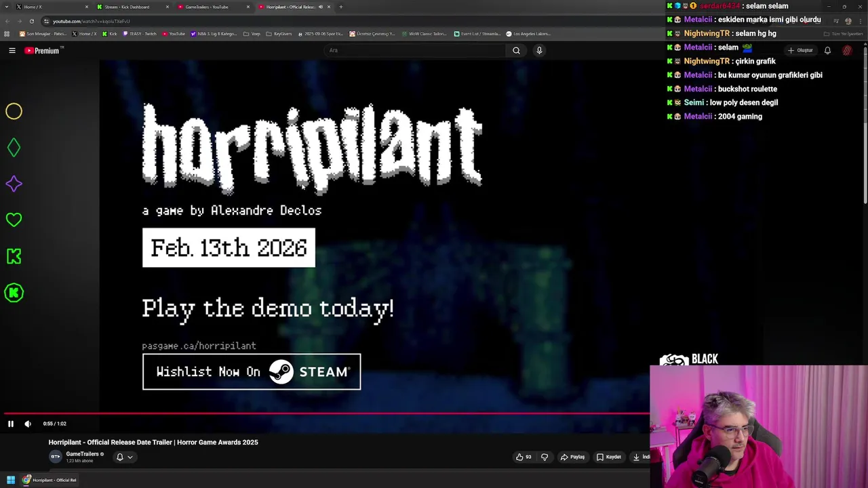This screenshot has height=488, width=868.
Task: Click the Kaydet save button
Action: (609, 457)
